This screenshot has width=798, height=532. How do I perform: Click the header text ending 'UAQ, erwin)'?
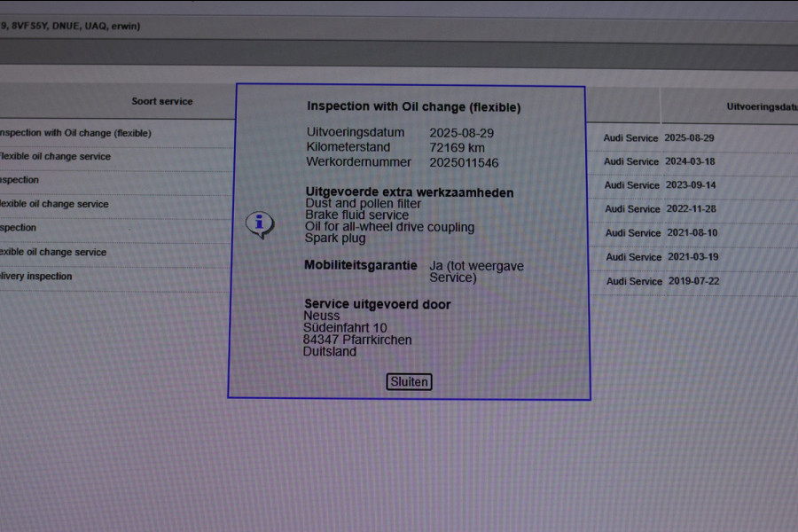70,26
